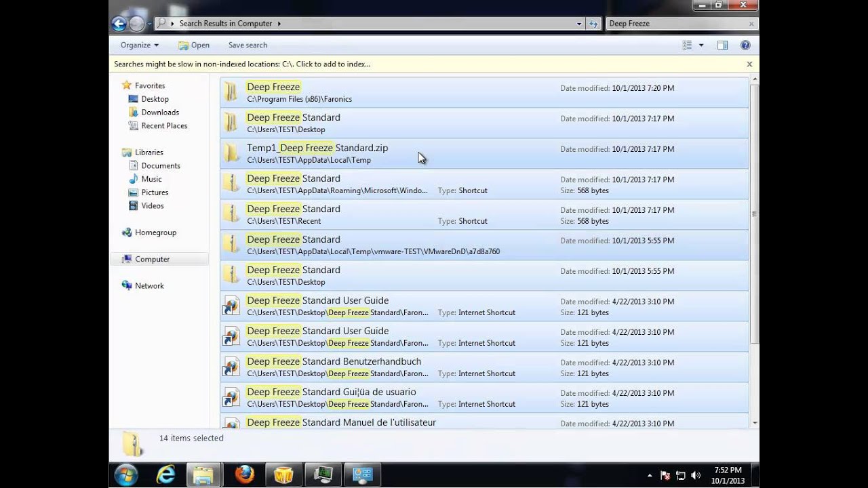The width and height of the screenshot is (868, 488).
Task: Click the Action Center flag tray icon
Action: coord(665,476)
